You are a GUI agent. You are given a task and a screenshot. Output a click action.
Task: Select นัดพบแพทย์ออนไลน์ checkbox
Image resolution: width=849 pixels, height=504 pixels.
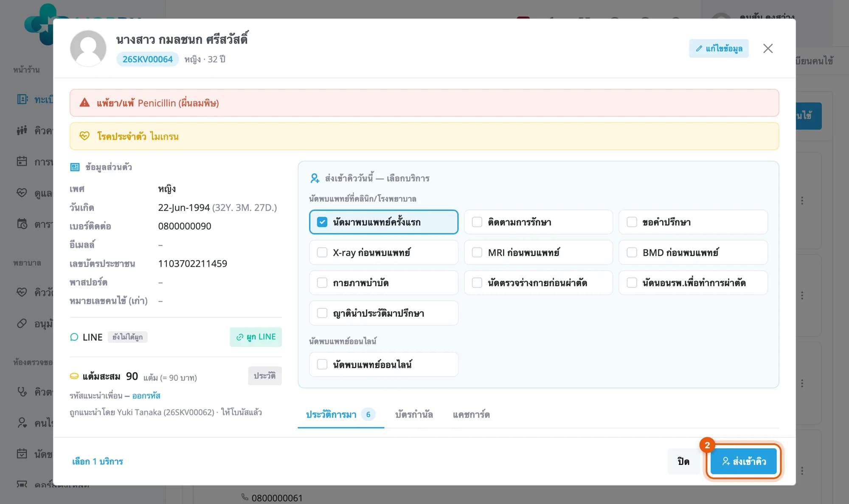coord(322,364)
